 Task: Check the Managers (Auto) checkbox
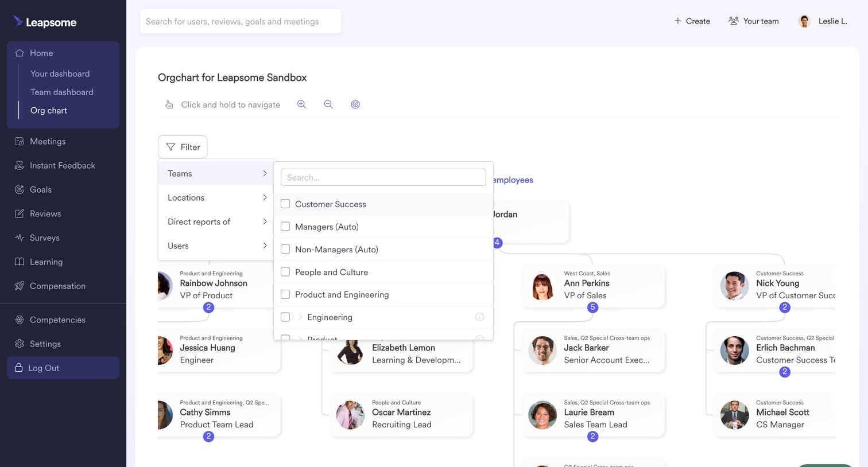pyautogui.click(x=285, y=227)
